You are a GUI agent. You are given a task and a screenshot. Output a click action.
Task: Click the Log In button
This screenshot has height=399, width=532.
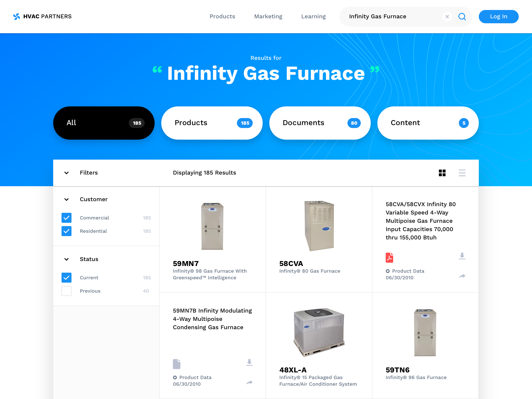(x=499, y=17)
